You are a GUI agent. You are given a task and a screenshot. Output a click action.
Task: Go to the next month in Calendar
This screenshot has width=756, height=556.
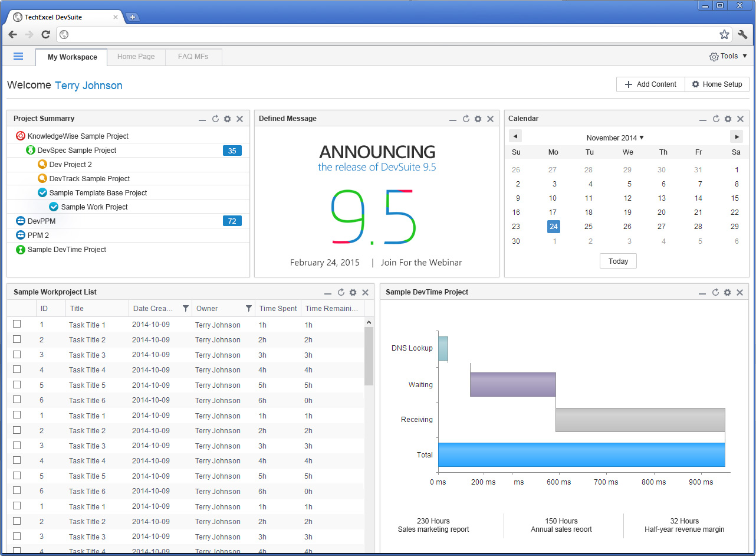[737, 136]
